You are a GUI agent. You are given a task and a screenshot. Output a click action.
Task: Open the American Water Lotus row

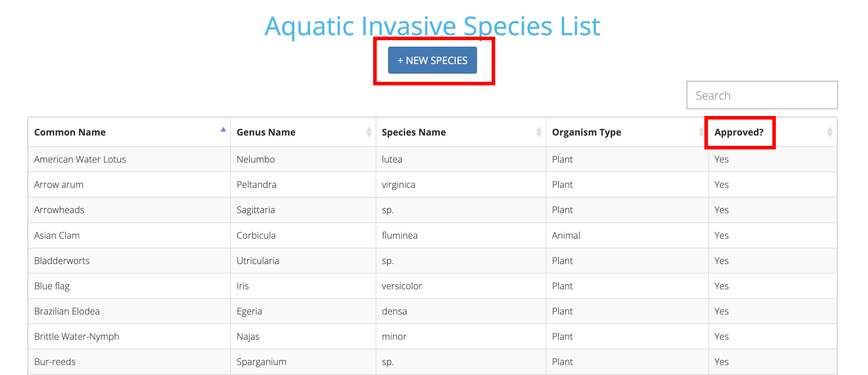[80, 159]
